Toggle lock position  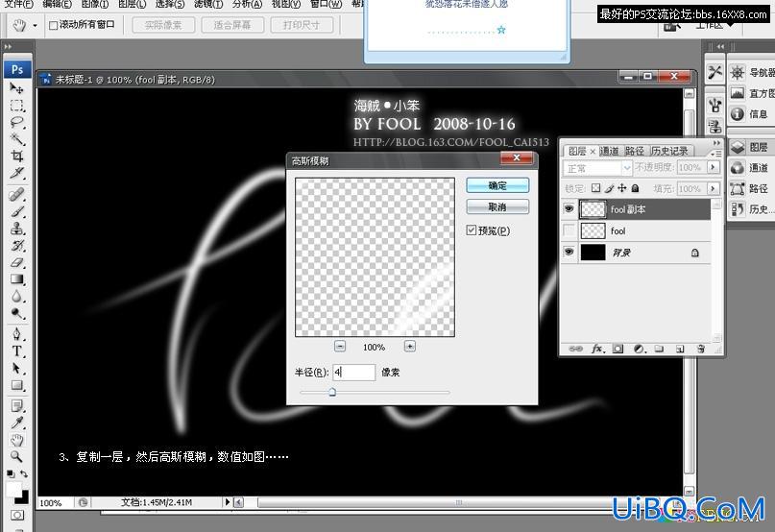pyautogui.click(x=621, y=188)
